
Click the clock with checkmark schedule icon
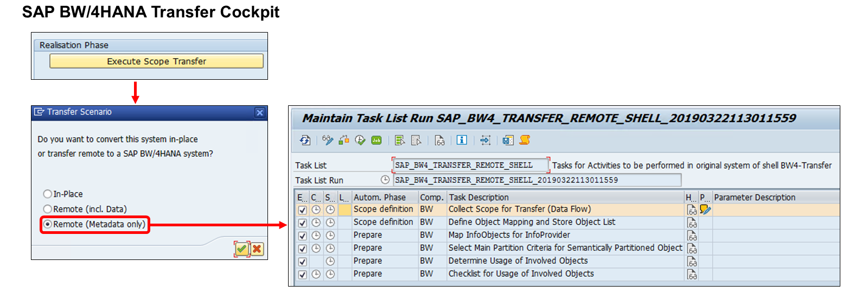pos(360,141)
